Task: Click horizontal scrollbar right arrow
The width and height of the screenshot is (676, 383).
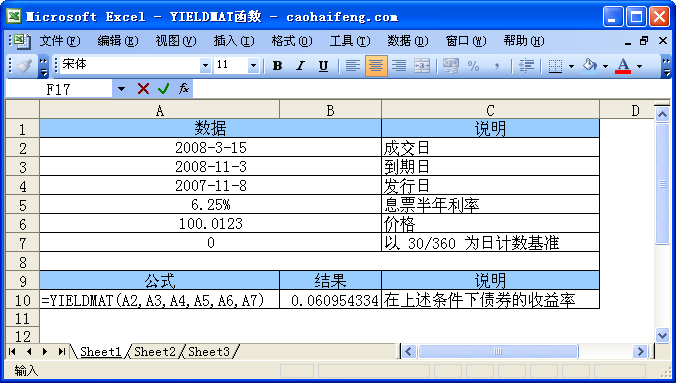Action: (640, 352)
